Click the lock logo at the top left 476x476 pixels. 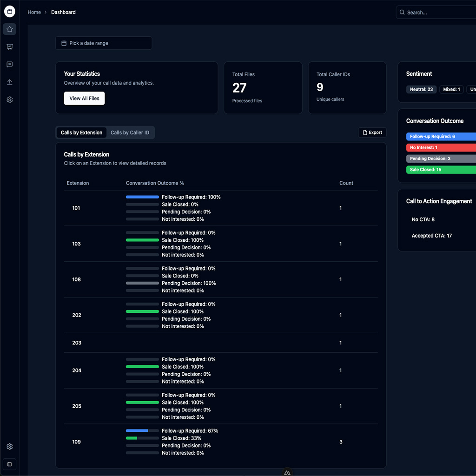pyautogui.click(x=9, y=11)
